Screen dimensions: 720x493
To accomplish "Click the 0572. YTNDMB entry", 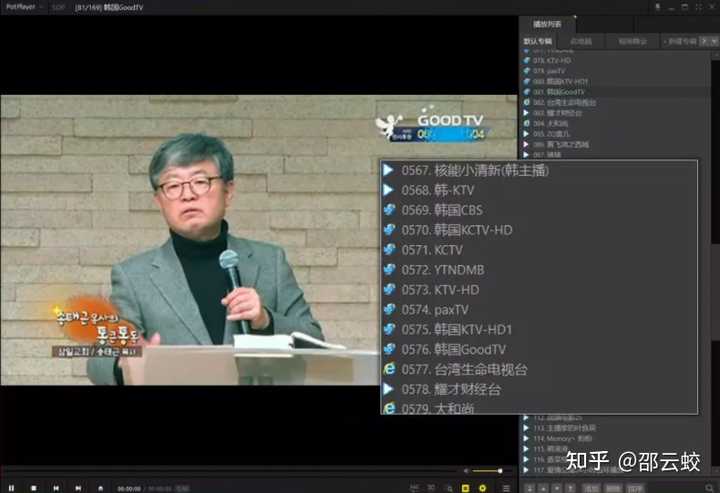I will (x=539, y=270).
